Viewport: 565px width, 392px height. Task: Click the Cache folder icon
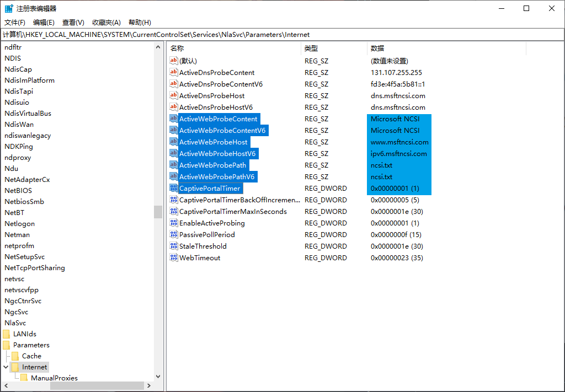[15, 356]
